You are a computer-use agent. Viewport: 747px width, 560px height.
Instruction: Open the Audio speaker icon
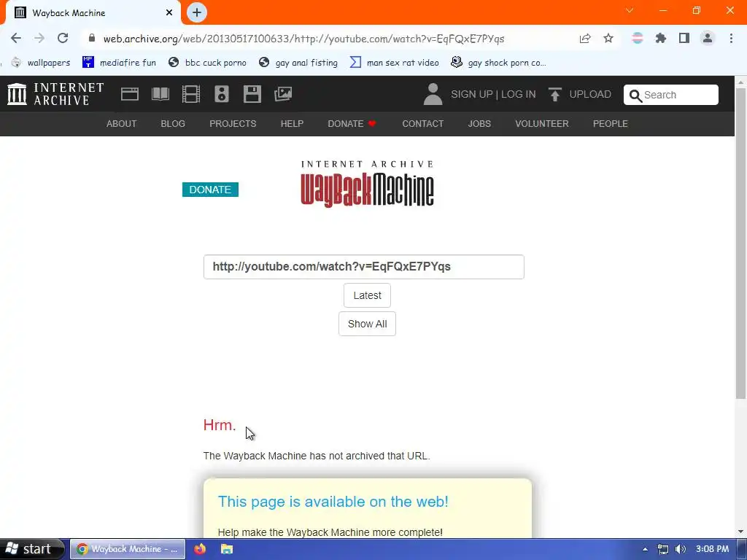[222, 94]
